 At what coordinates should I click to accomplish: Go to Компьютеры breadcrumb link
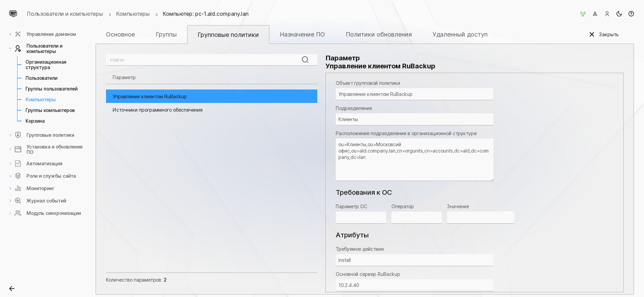[133, 14]
